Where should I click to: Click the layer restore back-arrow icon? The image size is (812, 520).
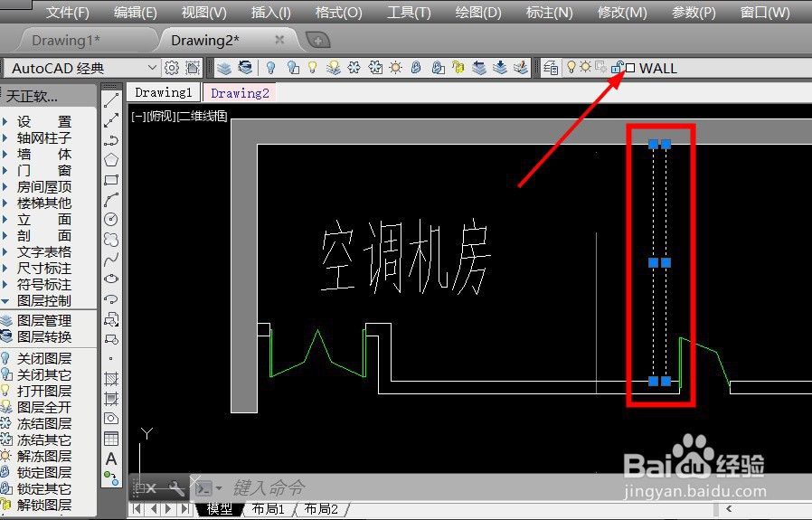[479, 68]
